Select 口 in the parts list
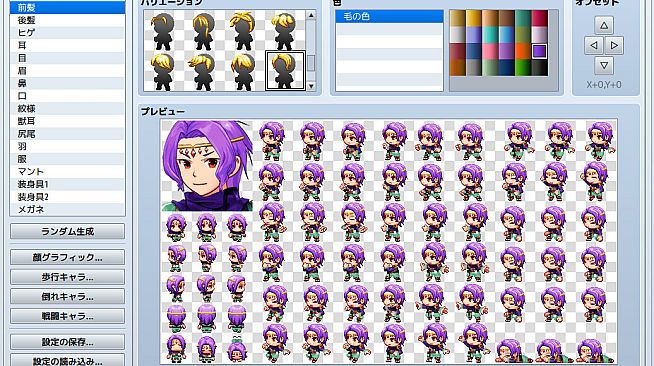 click(x=67, y=96)
